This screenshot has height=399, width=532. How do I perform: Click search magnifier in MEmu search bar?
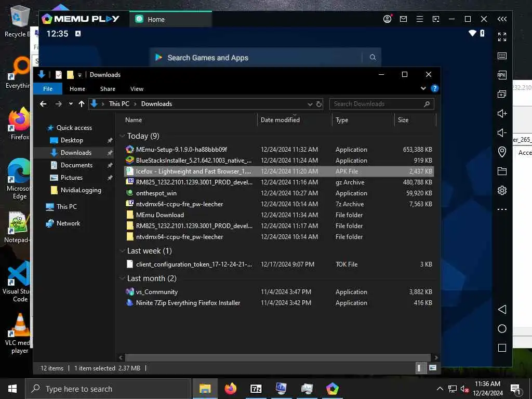[373, 57]
